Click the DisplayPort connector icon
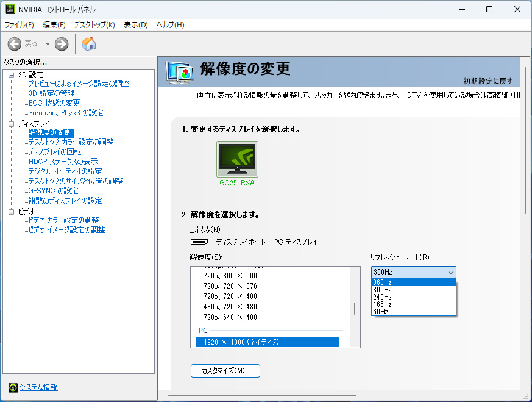 pos(199,242)
